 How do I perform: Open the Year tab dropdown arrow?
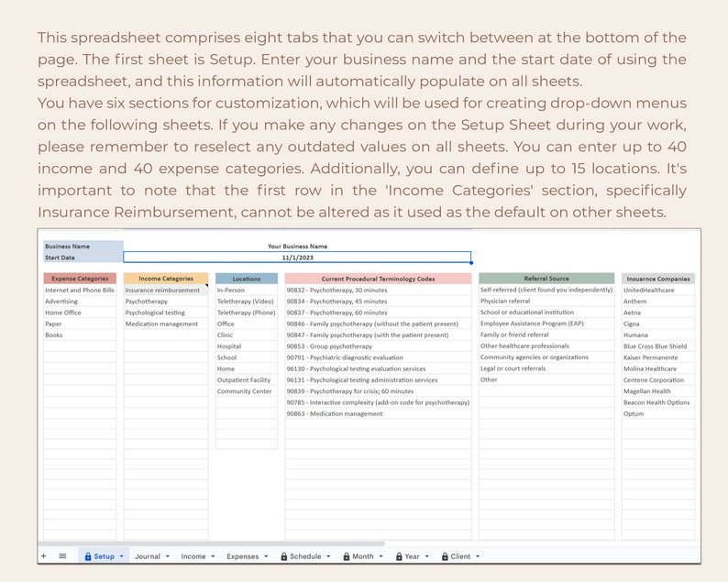[x=426, y=556]
